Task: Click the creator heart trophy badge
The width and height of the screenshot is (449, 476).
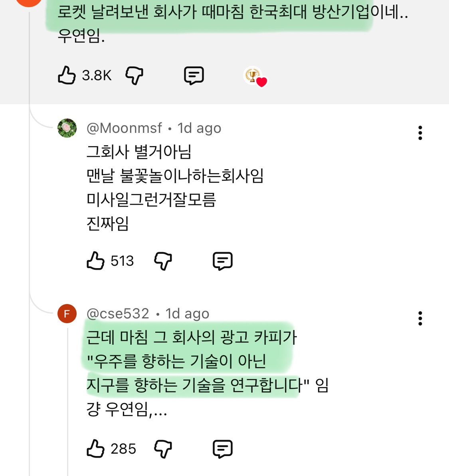Action: pos(257,76)
